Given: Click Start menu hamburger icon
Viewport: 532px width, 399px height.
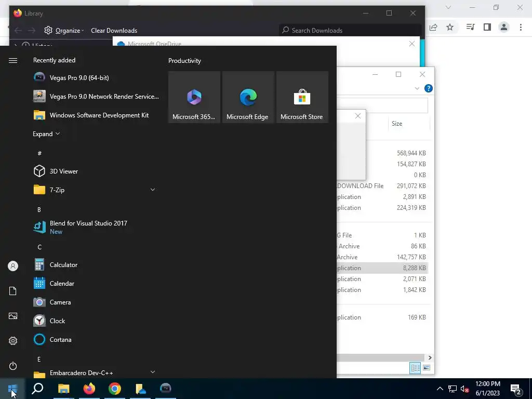Looking at the screenshot, I should coord(13,60).
